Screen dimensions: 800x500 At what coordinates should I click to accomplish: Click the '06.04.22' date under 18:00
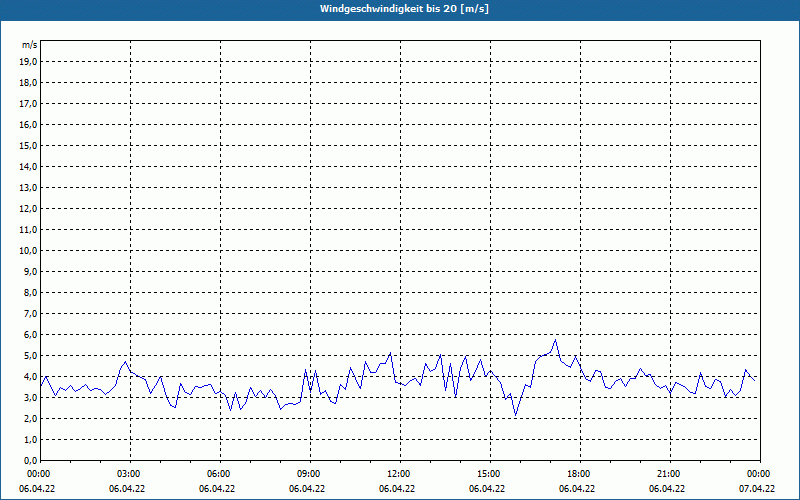click(x=577, y=488)
